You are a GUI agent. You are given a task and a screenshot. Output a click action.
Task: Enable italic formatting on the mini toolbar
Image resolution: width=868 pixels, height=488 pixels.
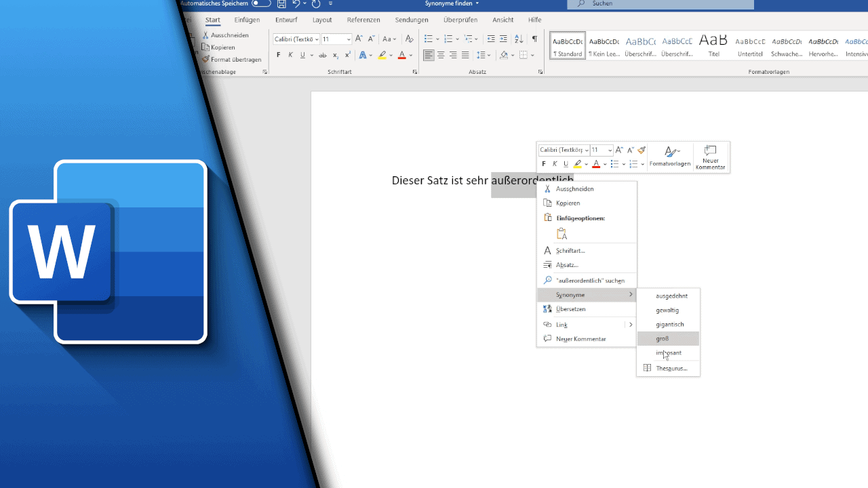pyautogui.click(x=555, y=163)
